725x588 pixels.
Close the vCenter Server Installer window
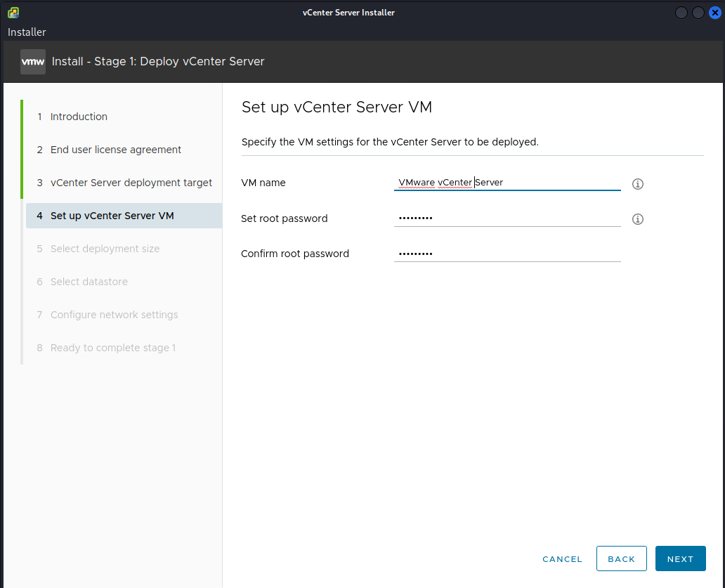click(713, 13)
